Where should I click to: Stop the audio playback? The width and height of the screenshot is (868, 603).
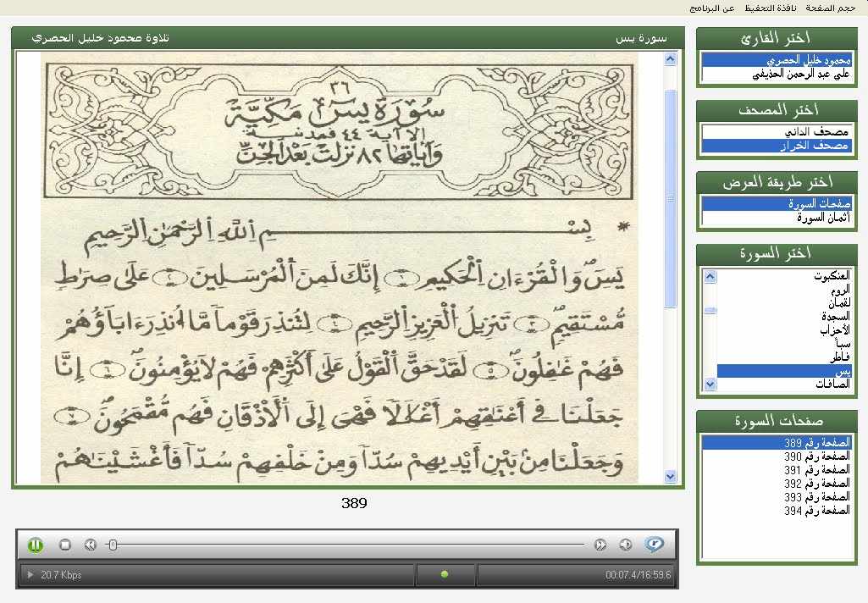64,545
